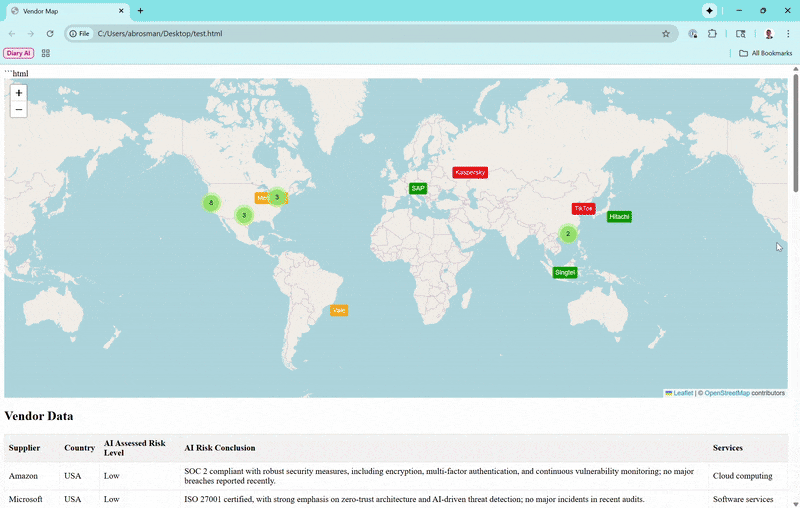Open the tab search icon beside extensions
Viewport: 800px width, 508px height.
pyautogui.click(x=740, y=34)
